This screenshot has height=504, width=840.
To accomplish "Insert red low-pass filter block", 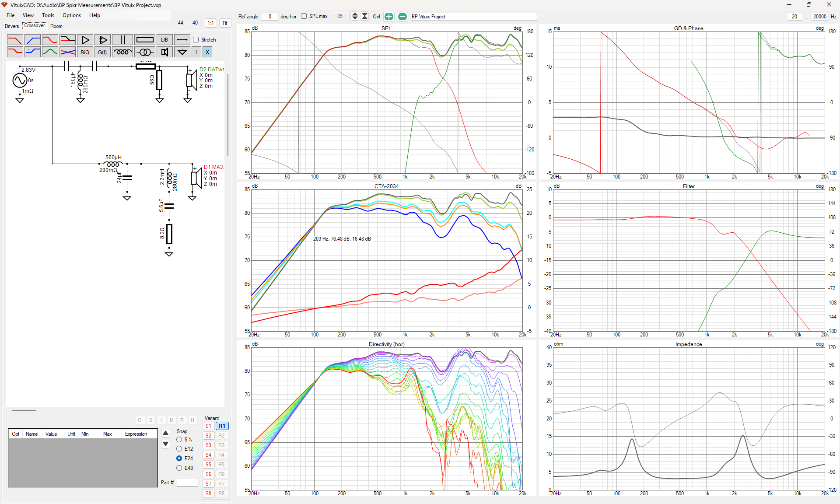I will coord(15,40).
